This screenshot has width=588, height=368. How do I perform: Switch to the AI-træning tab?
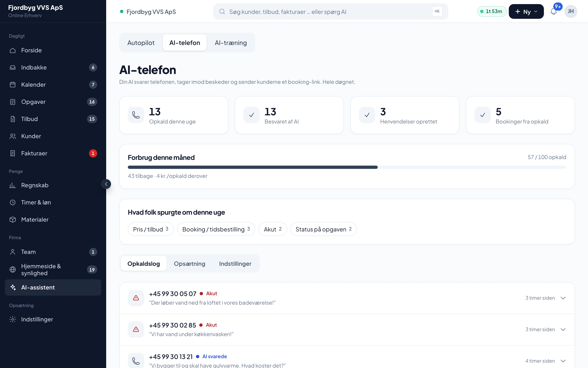231,43
